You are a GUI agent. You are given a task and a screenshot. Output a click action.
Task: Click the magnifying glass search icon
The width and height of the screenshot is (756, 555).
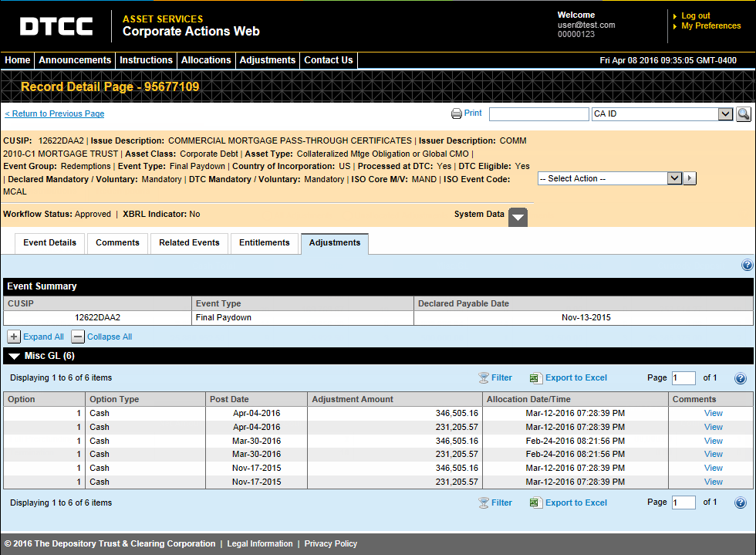click(744, 114)
